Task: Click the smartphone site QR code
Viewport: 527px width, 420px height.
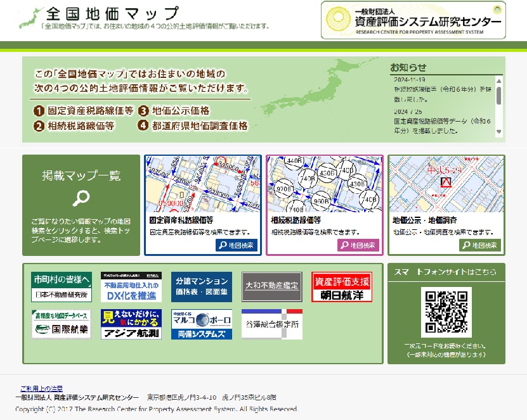Action: pyautogui.click(x=446, y=312)
